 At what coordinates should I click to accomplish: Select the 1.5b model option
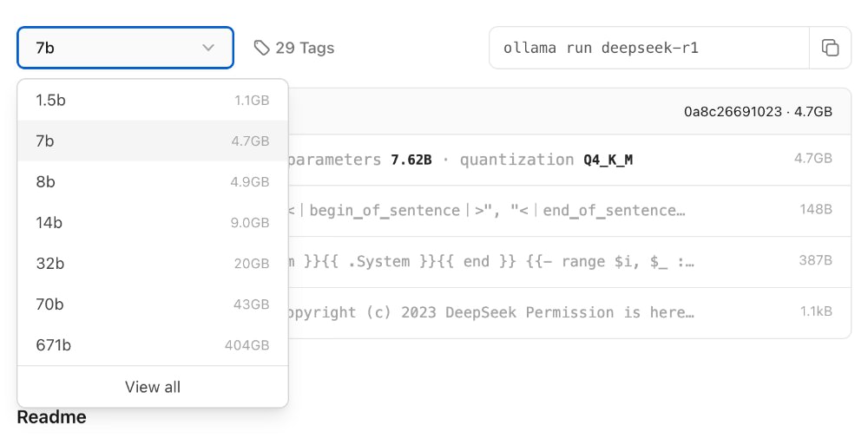point(153,100)
